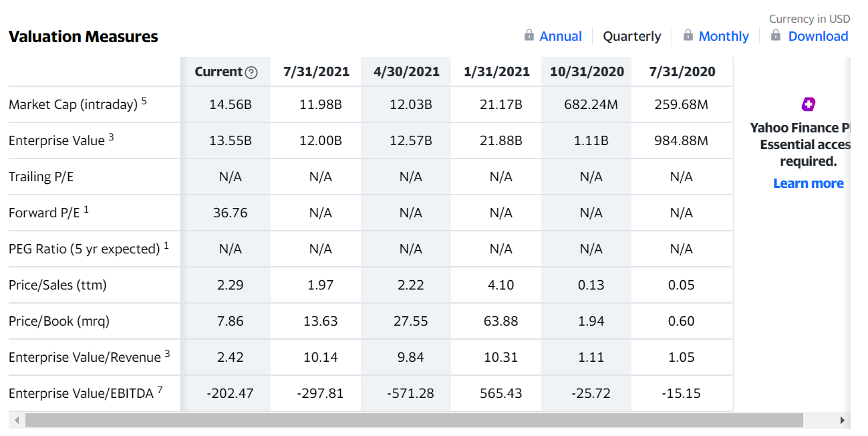Click the Market Cap (intraday) row label
The width and height of the screenshot is (868, 436).
[x=78, y=104]
